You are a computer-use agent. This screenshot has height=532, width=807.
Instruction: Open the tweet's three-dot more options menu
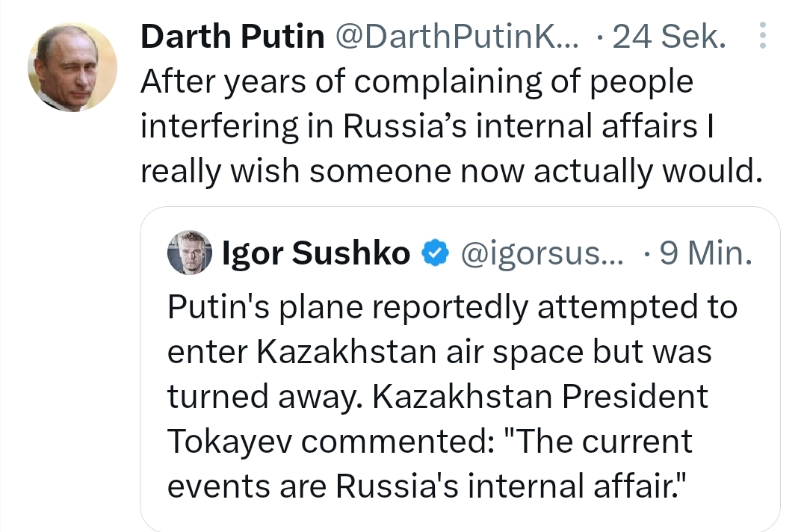(x=762, y=36)
